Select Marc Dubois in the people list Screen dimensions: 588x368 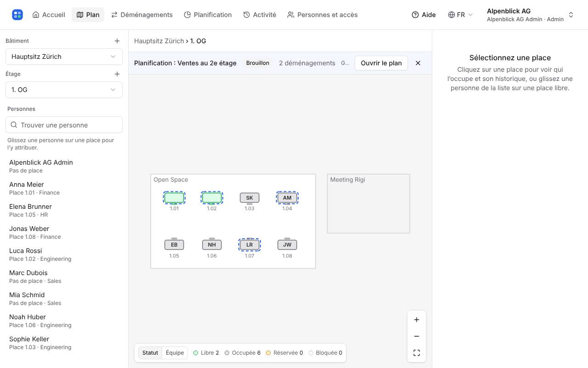click(64, 276)
